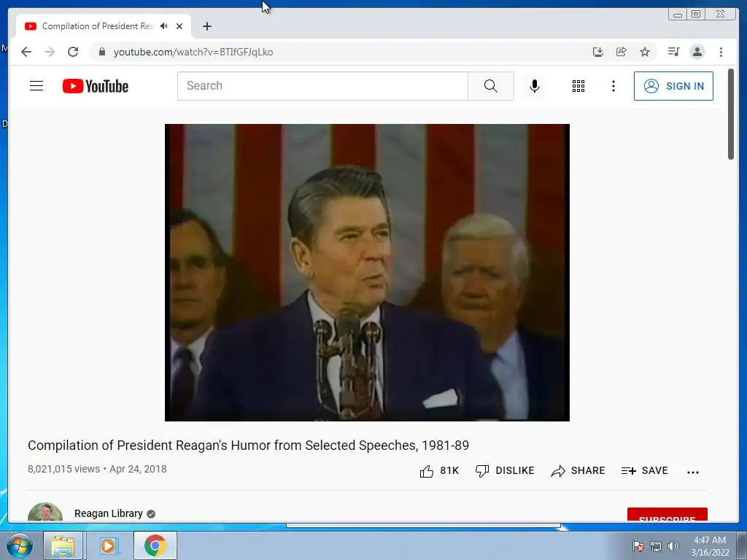Click the Chrome taskbar icon
This screenshot has height=560, width=747.
[x=155, y=545]
